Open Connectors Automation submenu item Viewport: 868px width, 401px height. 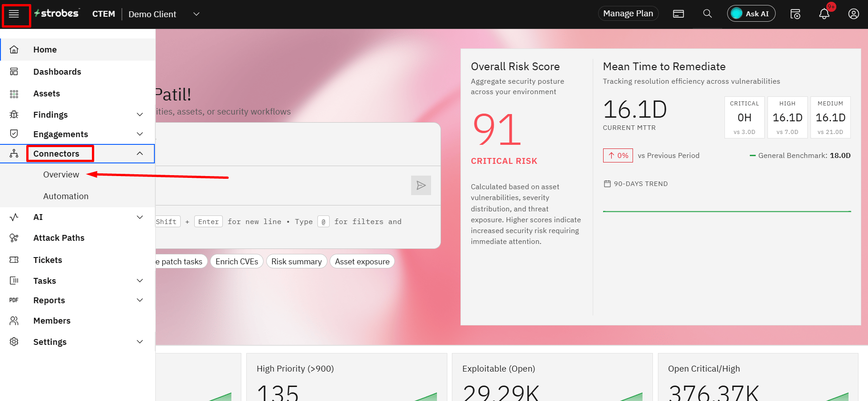[66, 196]
